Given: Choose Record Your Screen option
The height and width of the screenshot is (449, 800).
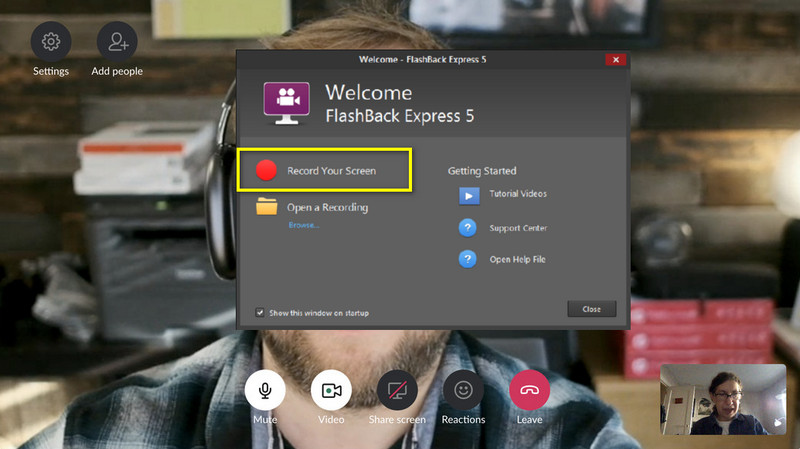Looking at the screenshot, I should pyautogui.click(x=324, y=170).
